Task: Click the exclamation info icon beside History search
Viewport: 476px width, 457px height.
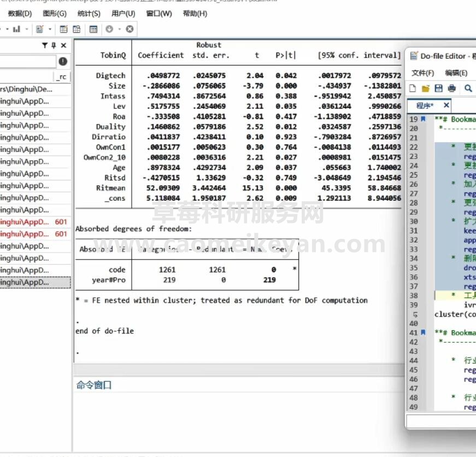Action: tap(63, 61)
